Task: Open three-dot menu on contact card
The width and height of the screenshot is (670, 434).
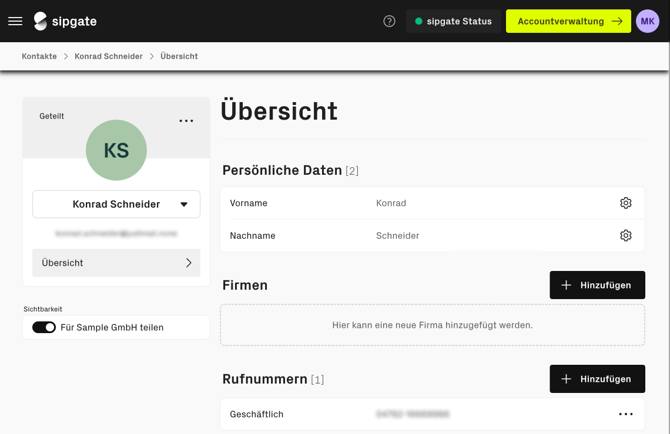Action: [x=186, y=121]
